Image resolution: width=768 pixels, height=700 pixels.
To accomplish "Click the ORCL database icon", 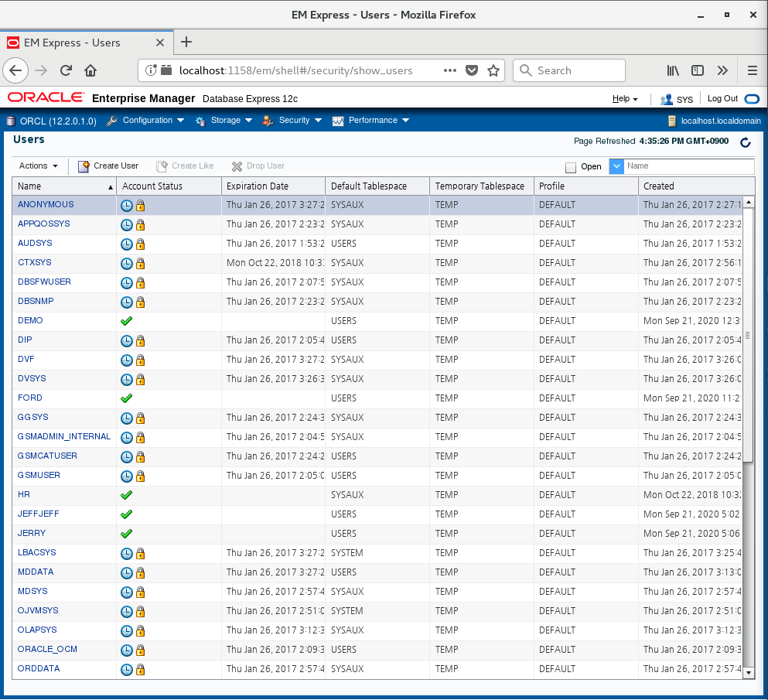I will [x=11, y=121].
